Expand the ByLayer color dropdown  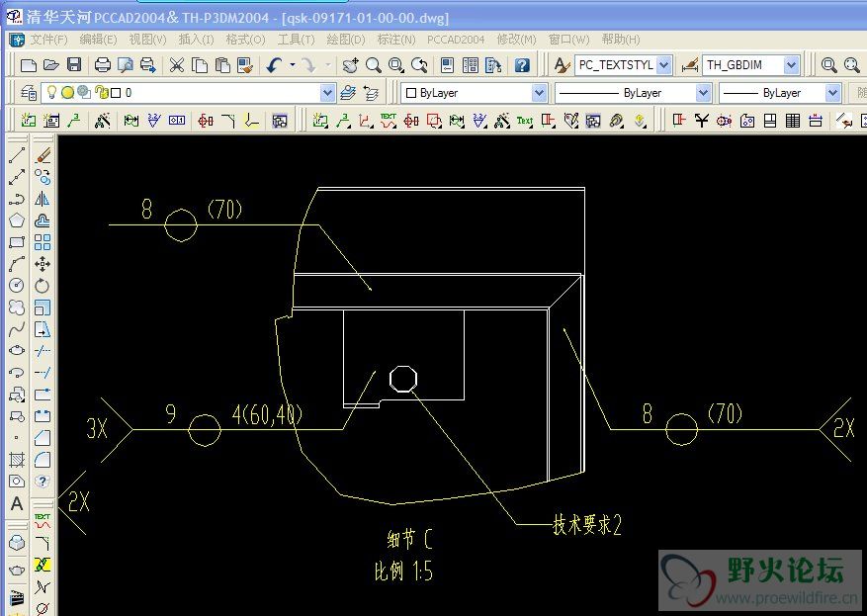(x=539, y=92)
